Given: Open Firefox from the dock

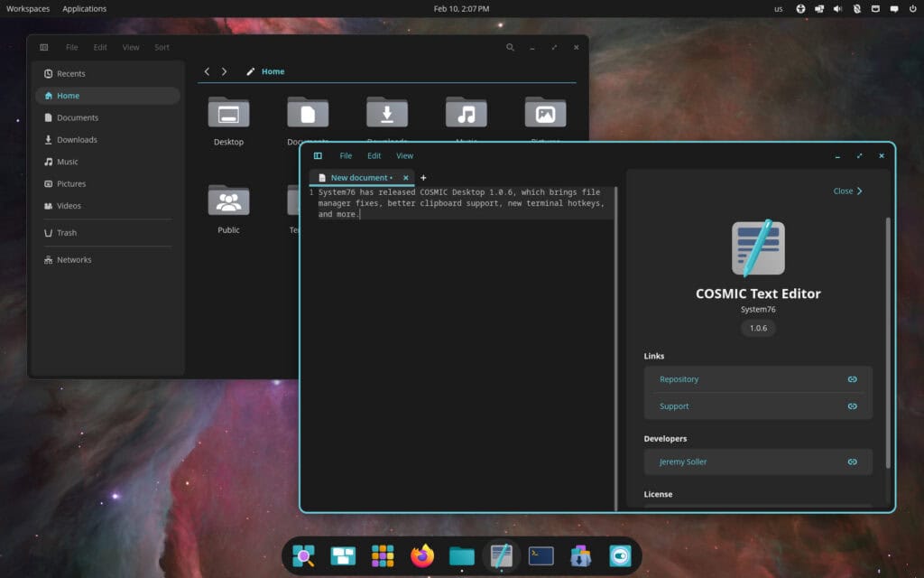Looking at the screenshot, I should [421, 555].
